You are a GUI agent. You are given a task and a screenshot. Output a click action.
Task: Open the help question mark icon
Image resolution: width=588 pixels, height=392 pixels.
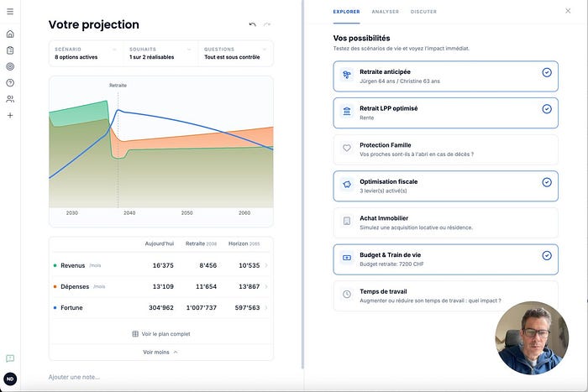[10, 82]
